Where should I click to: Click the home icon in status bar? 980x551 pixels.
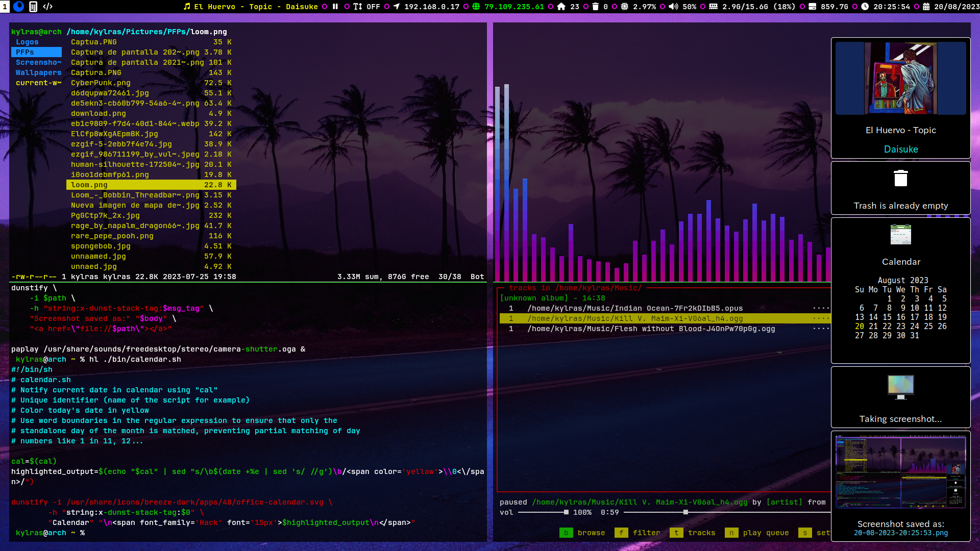click(561, 7)
